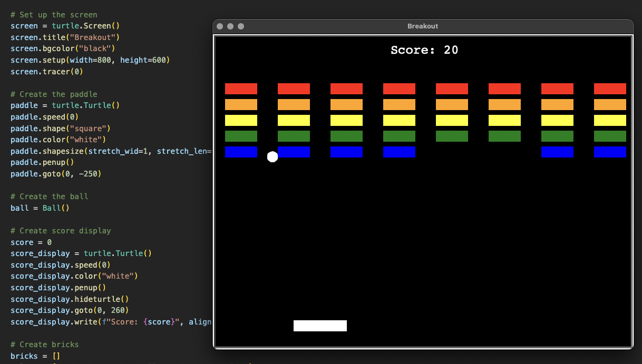
Task: Click the paddle.speed(0) line
Action: [x=45, y=117]
